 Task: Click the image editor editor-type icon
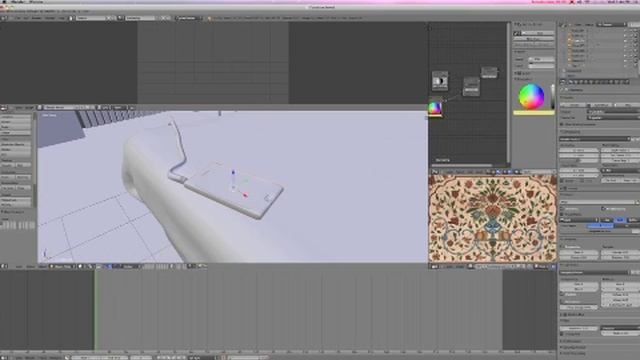coord(435,266)
